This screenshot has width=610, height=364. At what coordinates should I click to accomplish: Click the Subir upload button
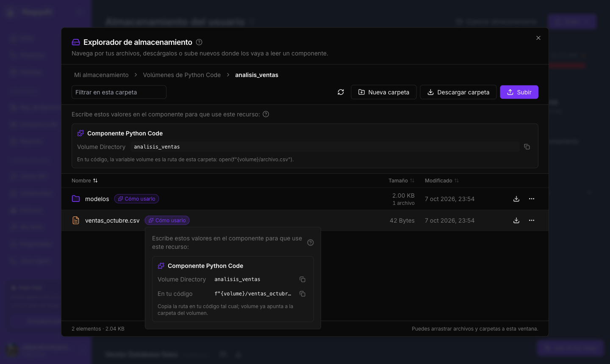pyautogui.click(x=519, y=92)
